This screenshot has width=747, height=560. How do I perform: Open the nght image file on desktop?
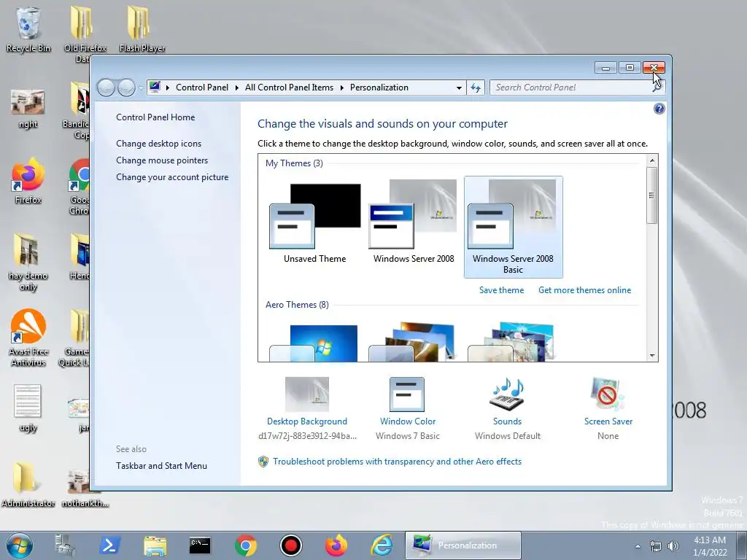point(28,109)
